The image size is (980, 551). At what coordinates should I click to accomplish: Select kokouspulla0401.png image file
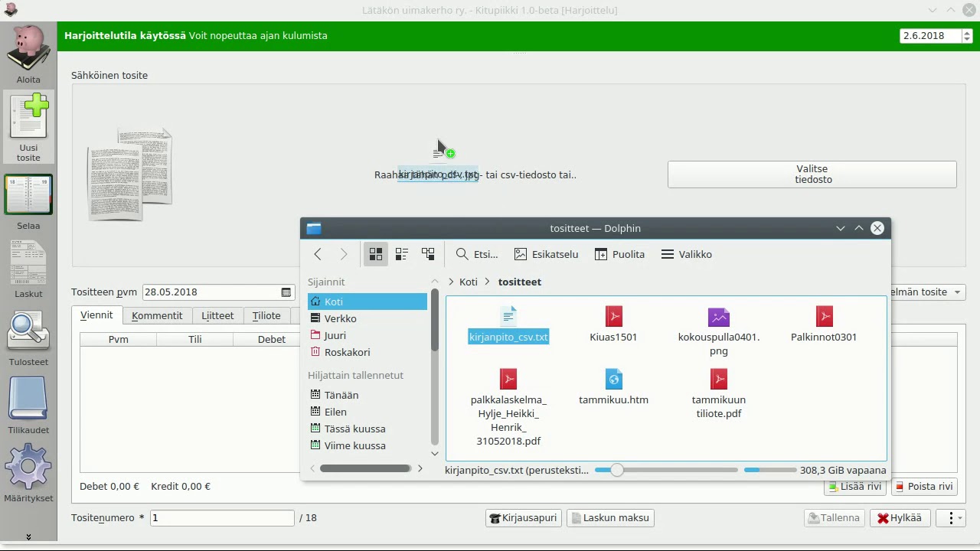(719, 331)
